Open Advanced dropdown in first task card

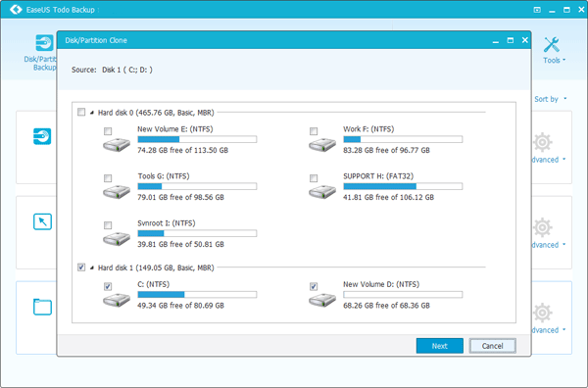[548, 160]
